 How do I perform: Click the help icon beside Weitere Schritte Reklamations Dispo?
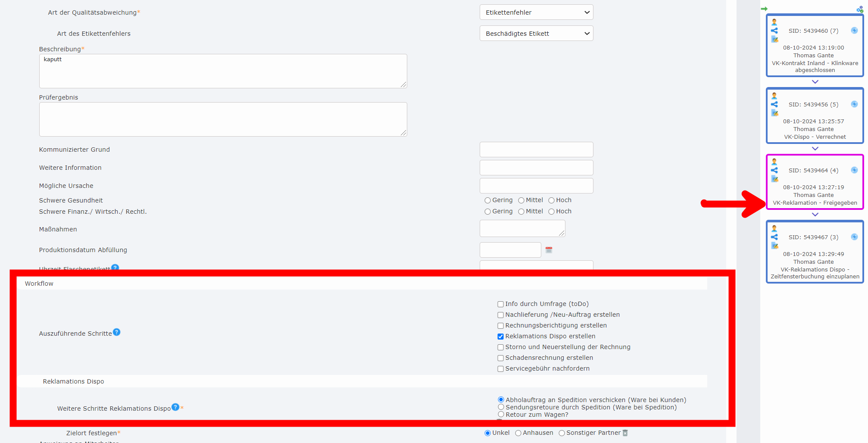tap(175, 407)
